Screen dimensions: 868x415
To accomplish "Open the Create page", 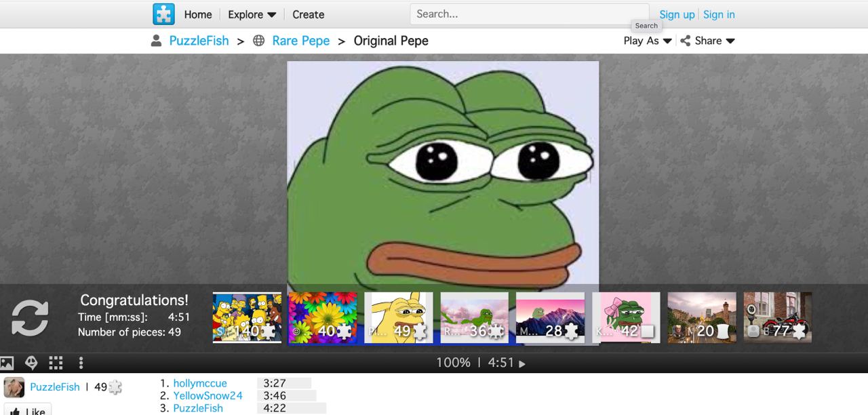I will coord(309,14).
